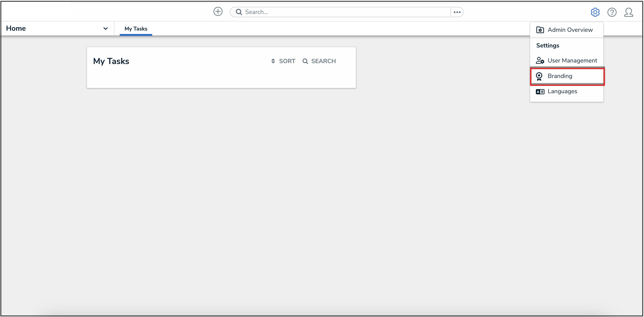Image resolution: width=644 pixels, height=317 pixels.
Task: Switch to the My Tasks tab
Action: pos(136,29)
